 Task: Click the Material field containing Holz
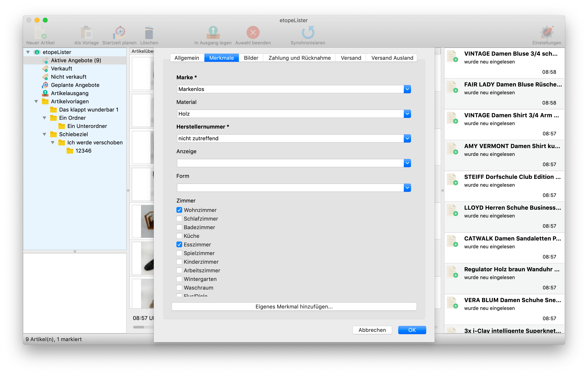click(x=290, y=114)
